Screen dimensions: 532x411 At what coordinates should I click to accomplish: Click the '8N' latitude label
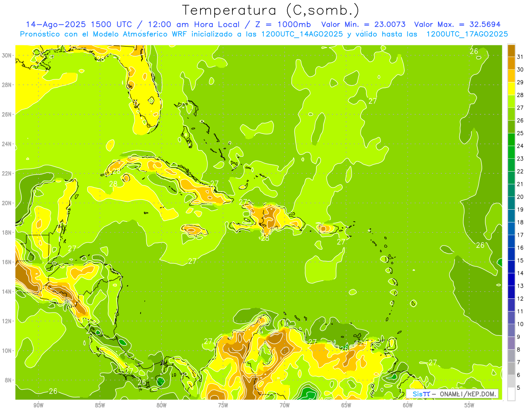pyautogui.click(x=8, y=380)
